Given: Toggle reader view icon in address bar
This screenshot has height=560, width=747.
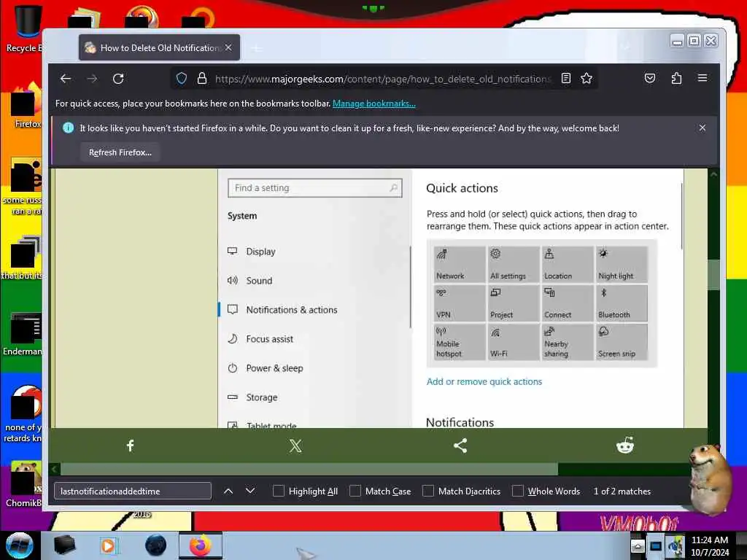Looking at the screenshot, I should pos(566,79).
